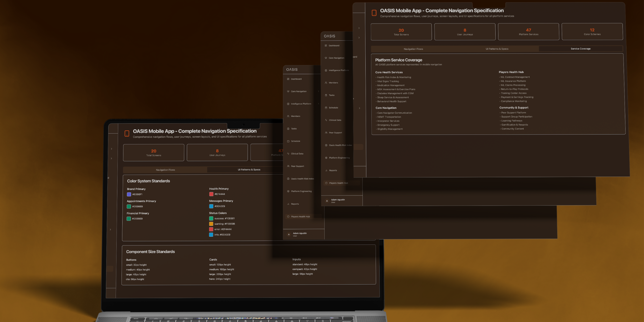Click Players Health Hub shield icon in middle sidebar
Viewport: 644px width, 322px height.
coord(326,183)
